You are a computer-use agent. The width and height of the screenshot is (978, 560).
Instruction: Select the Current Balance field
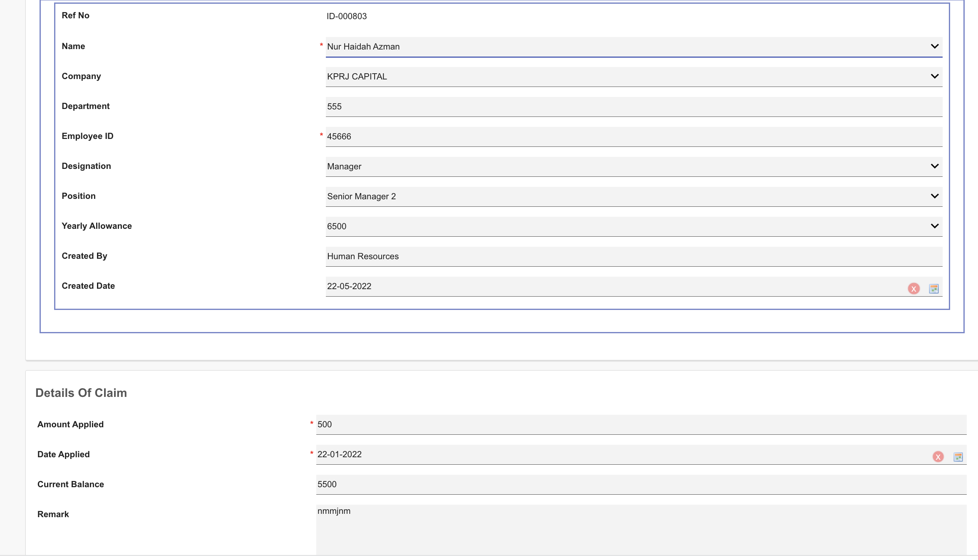pos(624,484)
